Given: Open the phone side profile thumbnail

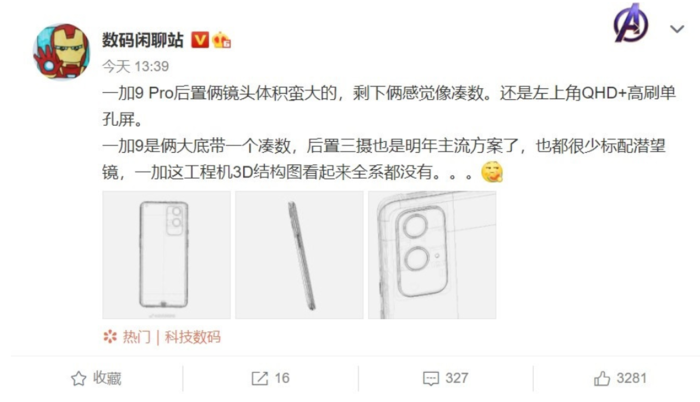Looking at the screenshot, I should coord(299,255).
